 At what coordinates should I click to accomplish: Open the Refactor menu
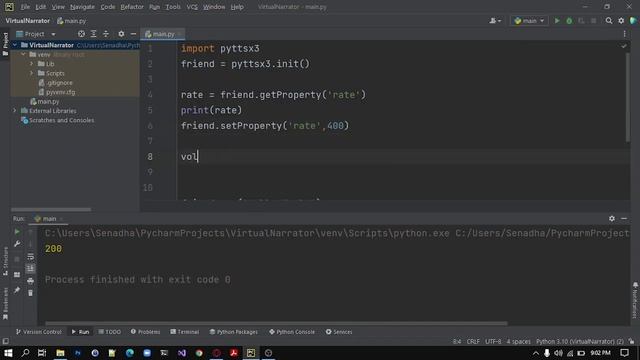132,7
